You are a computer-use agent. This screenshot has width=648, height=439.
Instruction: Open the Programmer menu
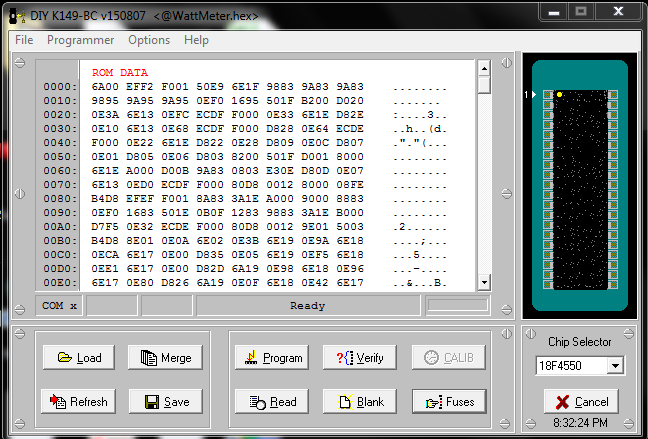click(x=80, y=40)
